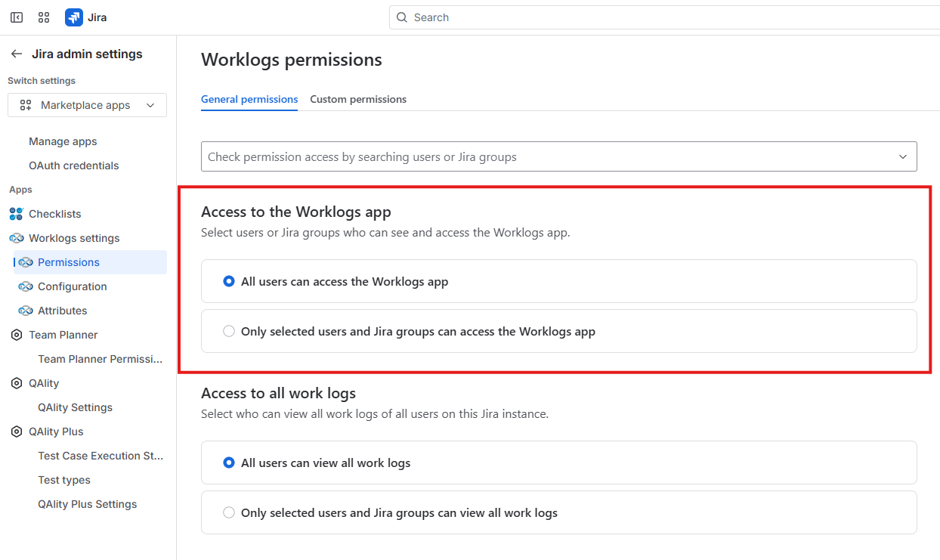940x560 pixels.
Task: Select All users can access the Worklogs app
Action: tap(229, 281)
